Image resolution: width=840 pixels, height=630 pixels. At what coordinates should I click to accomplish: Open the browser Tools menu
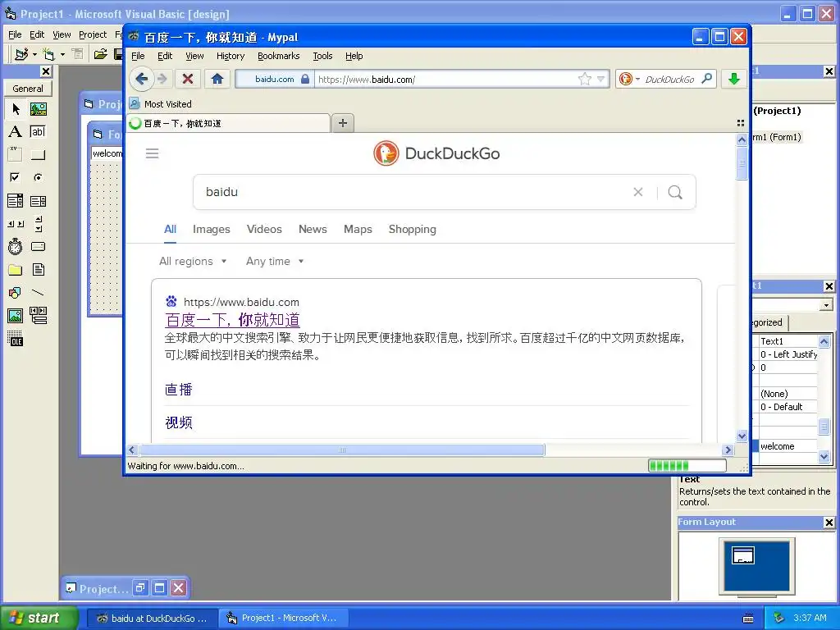[x=322, y=56]
